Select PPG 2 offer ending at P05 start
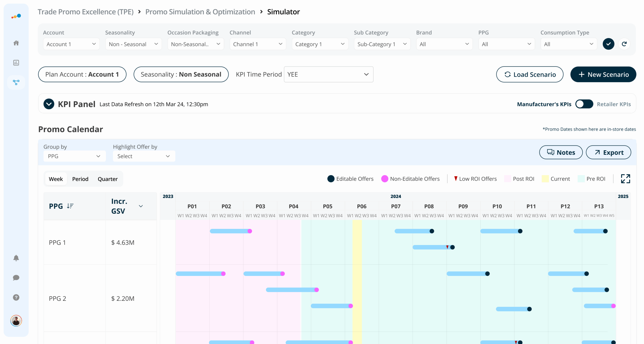 pyautogui.click(x=292, y=290)
